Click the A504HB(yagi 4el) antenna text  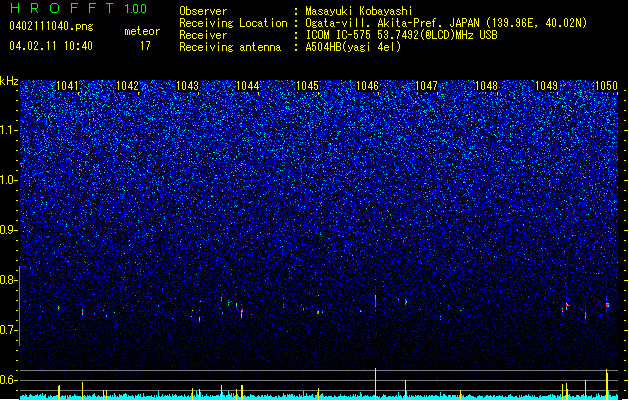pos(353,47)
